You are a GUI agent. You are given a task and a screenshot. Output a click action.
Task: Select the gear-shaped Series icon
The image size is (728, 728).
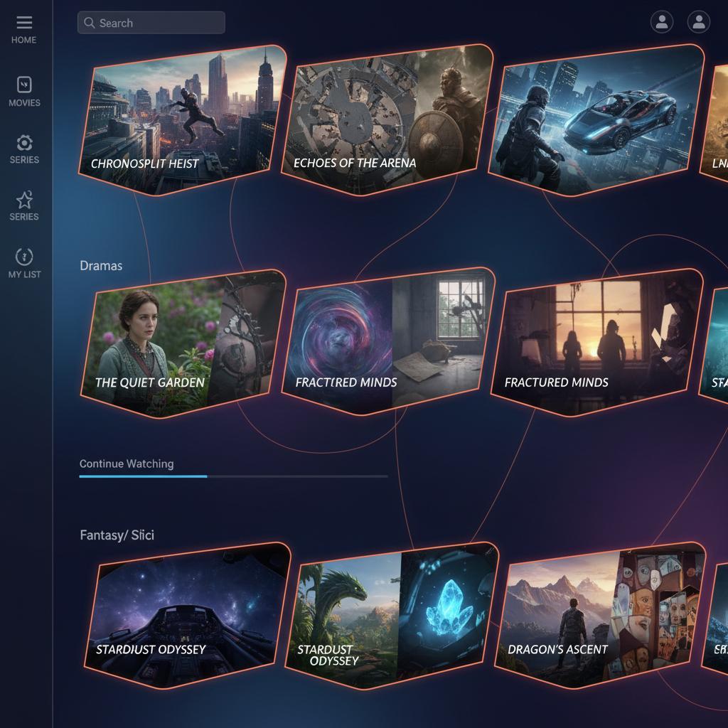[24, 143]
